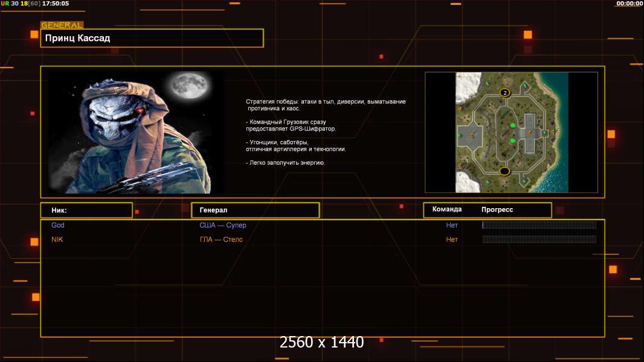Image resolution: width=644 pixels, height=362 pixels.
Task: Open the ГЛА — Стелс general entry
Action: pos(221,240)
